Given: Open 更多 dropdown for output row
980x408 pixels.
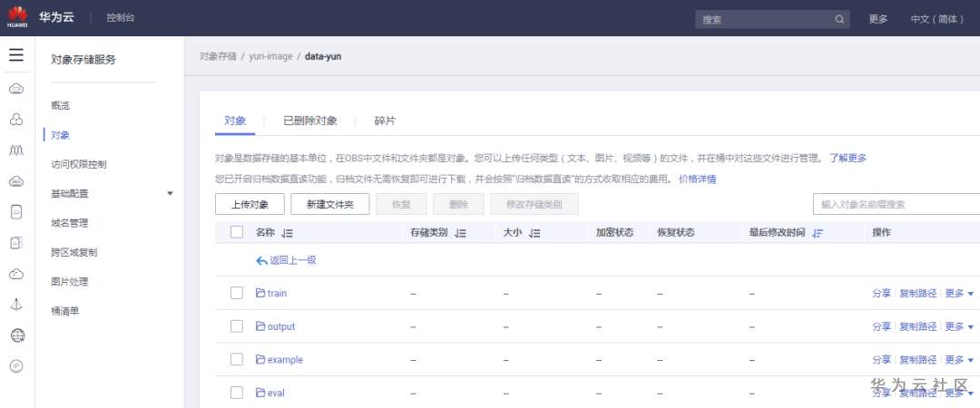Looking at the screenshot, I should [x=959, y=326].
